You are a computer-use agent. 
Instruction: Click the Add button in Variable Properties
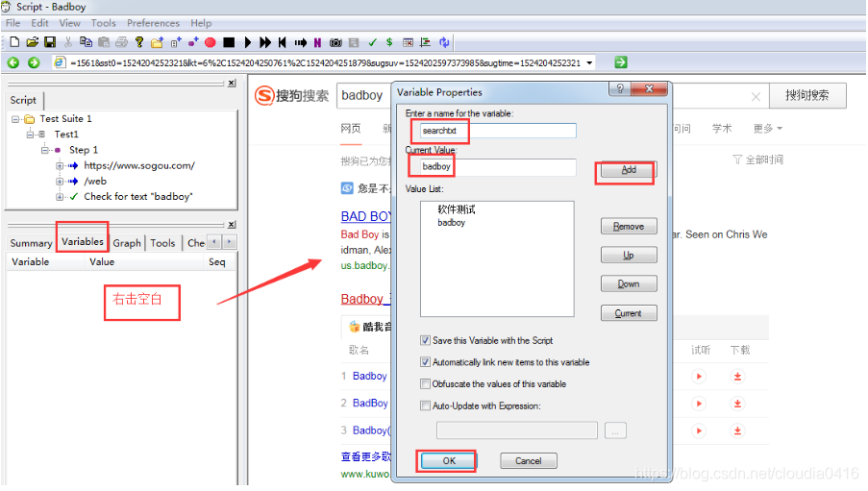click(x=629, y=169)
